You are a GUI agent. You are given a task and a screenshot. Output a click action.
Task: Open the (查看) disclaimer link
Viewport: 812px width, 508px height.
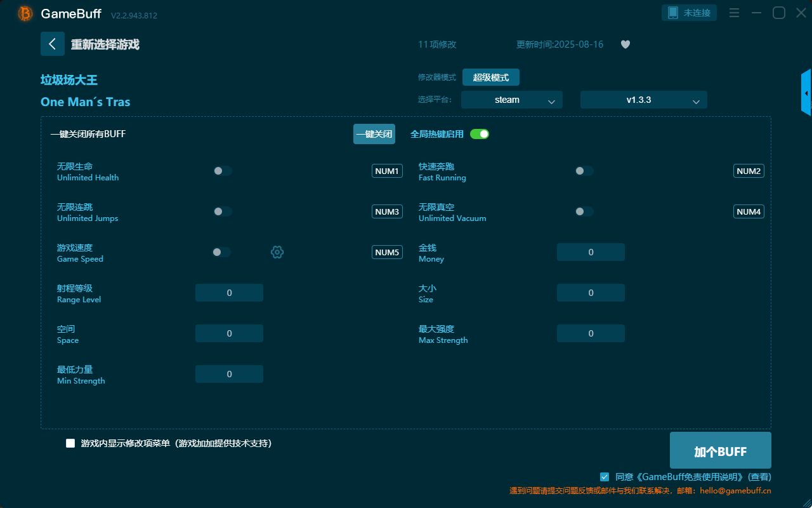pyautogui.click(x=759, y=477)
